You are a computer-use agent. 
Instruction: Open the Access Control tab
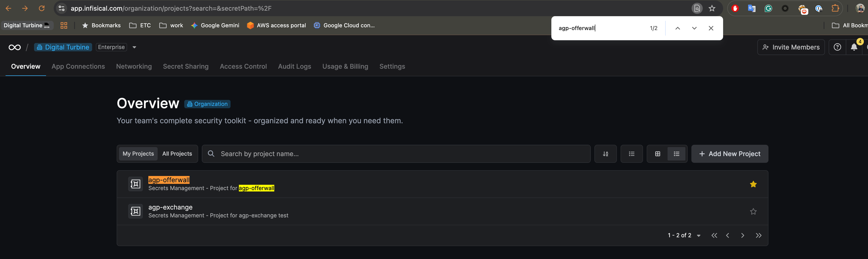coord(243,66)
